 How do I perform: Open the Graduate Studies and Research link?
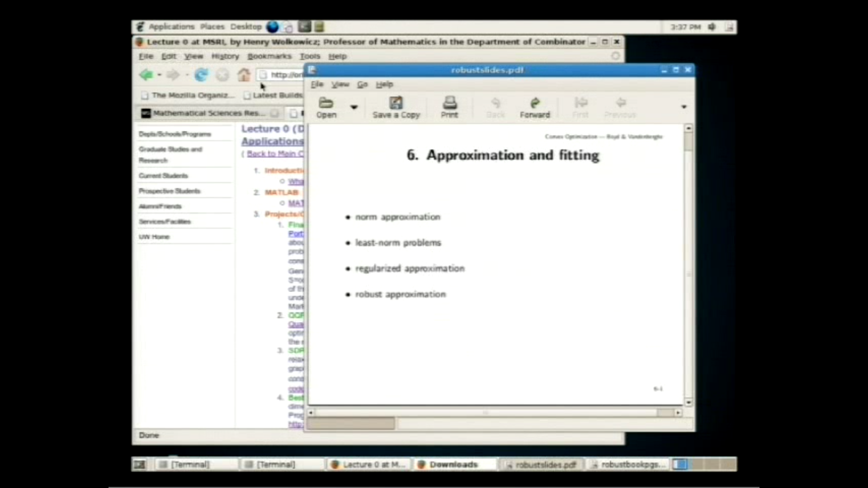[171, 155]
